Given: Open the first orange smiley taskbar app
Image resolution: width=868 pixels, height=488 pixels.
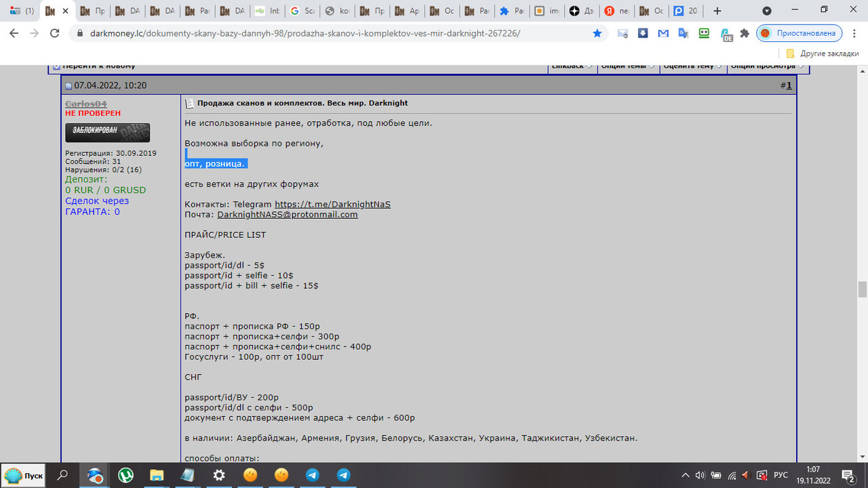Looking at the screenshot, I should (250, 475).
